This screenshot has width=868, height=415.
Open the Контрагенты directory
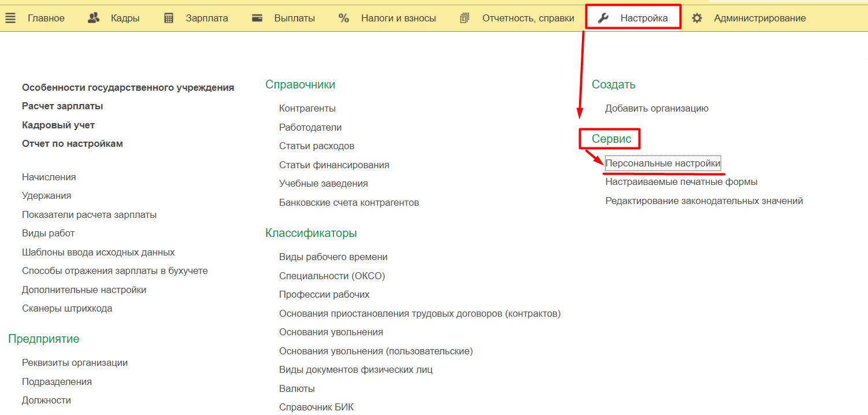click(x=307, y=108)
